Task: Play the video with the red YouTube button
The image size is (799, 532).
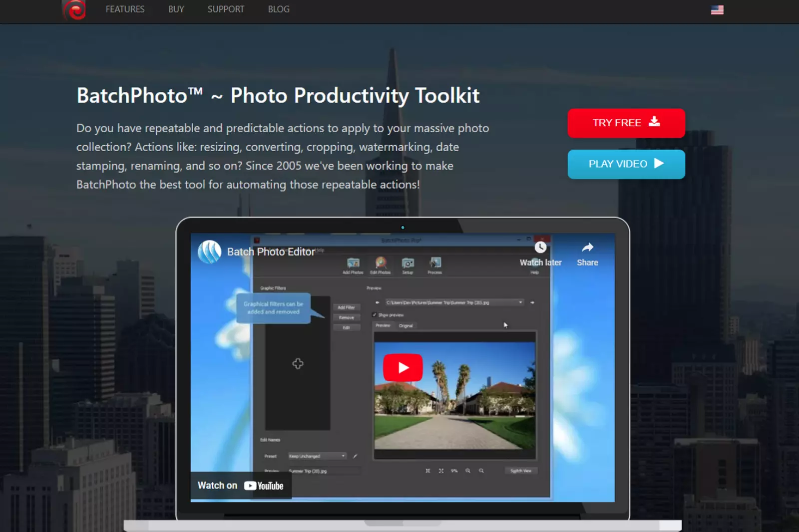Action: click(402, 368)
